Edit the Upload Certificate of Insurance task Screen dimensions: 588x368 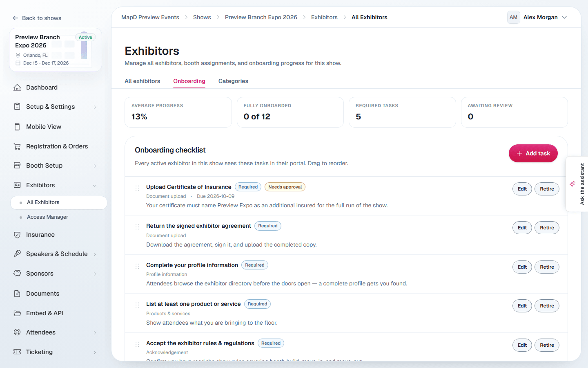(x=522, y=189)
